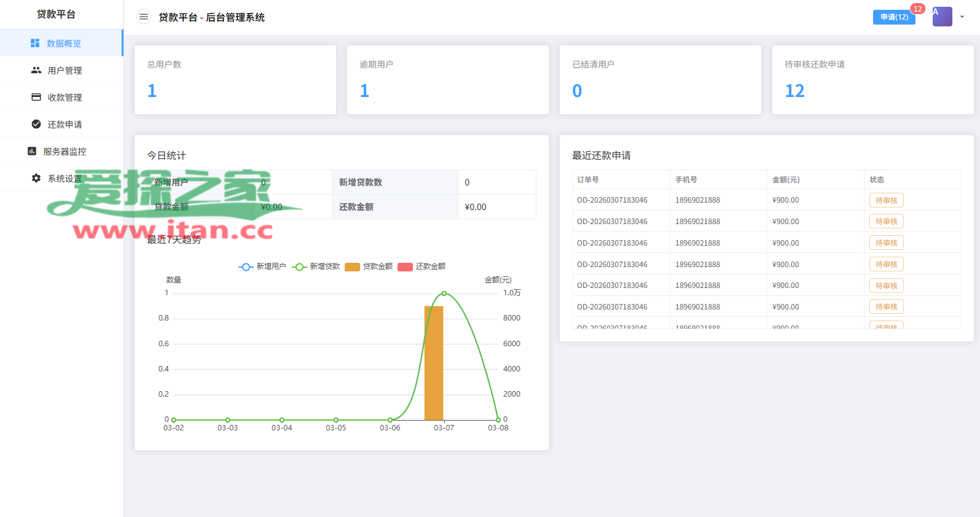This screenshot has width=980, height=517.
Task: Click the 收款管理 card icon
Action: click(36, 97)
